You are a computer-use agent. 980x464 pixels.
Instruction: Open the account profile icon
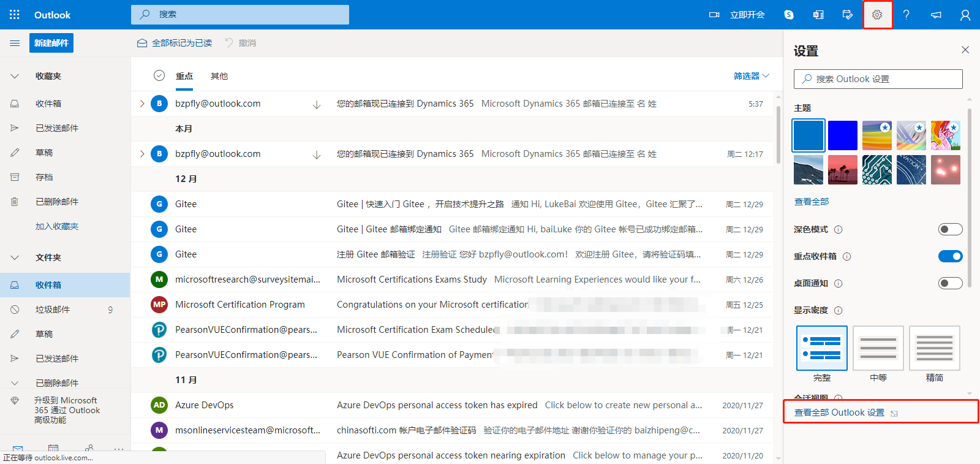965,15
